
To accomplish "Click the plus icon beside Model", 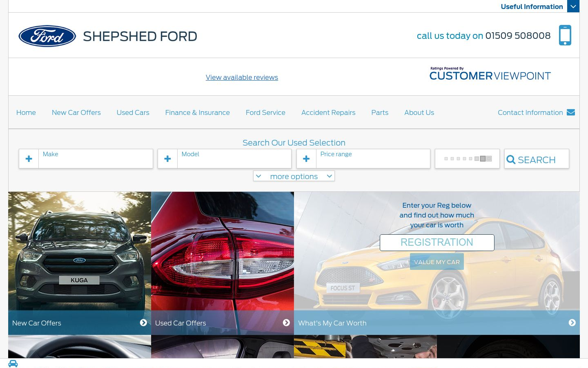I will click(168, 159).
